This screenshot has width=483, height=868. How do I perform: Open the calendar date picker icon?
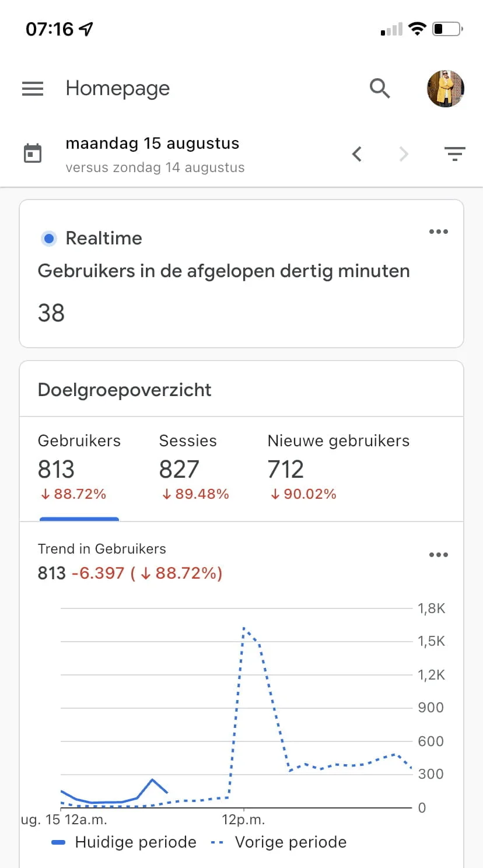33,154
